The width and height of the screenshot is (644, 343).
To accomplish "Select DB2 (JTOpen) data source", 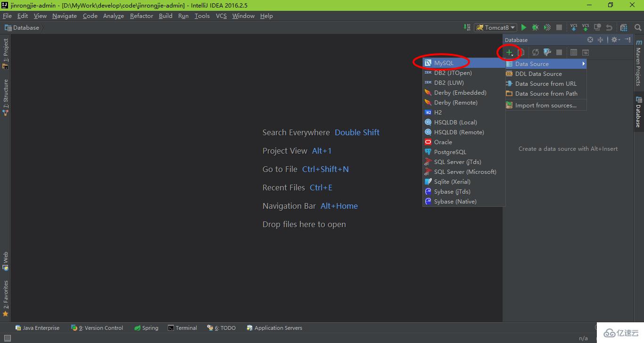I will (x=464, y=73).
